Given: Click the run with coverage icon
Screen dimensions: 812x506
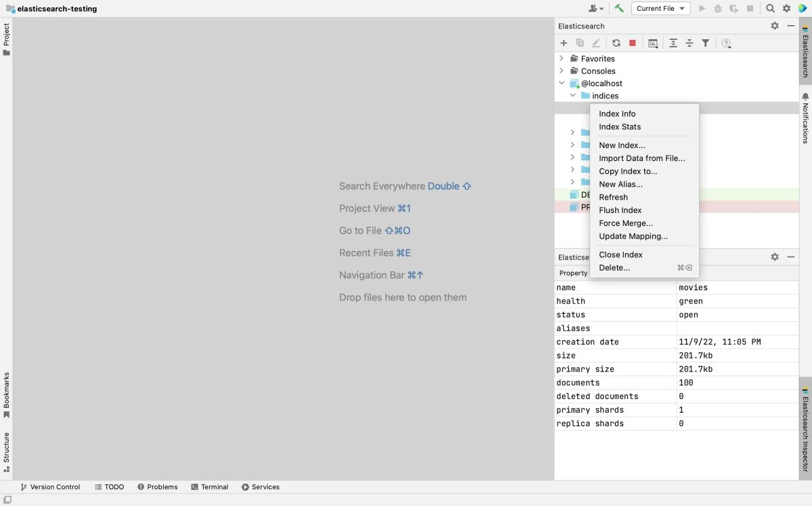Looking at the screenshot, I should pos(734,8).
